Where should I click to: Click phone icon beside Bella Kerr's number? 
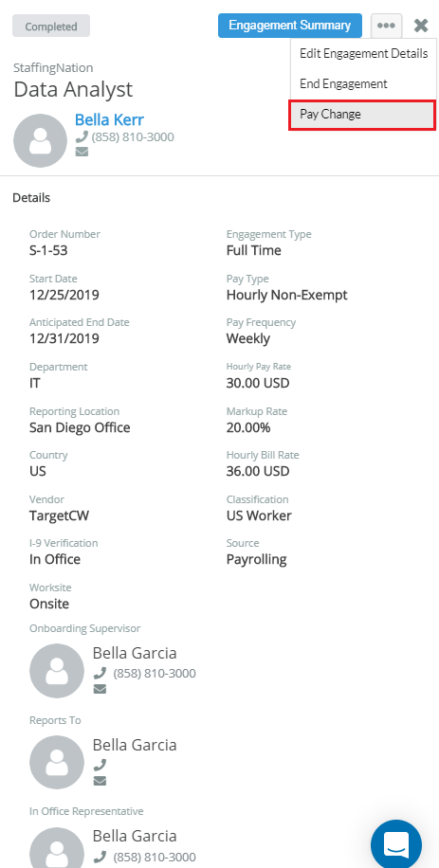point(82,136)
